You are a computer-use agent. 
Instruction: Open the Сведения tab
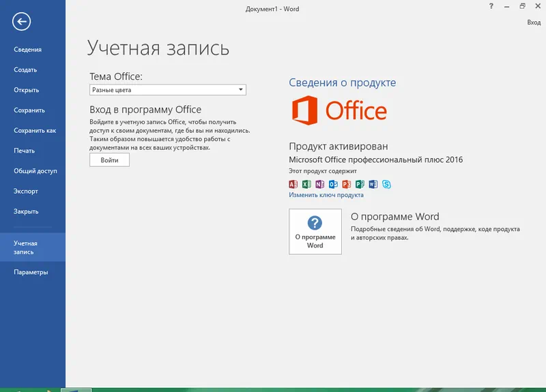(x=27, y=49)
